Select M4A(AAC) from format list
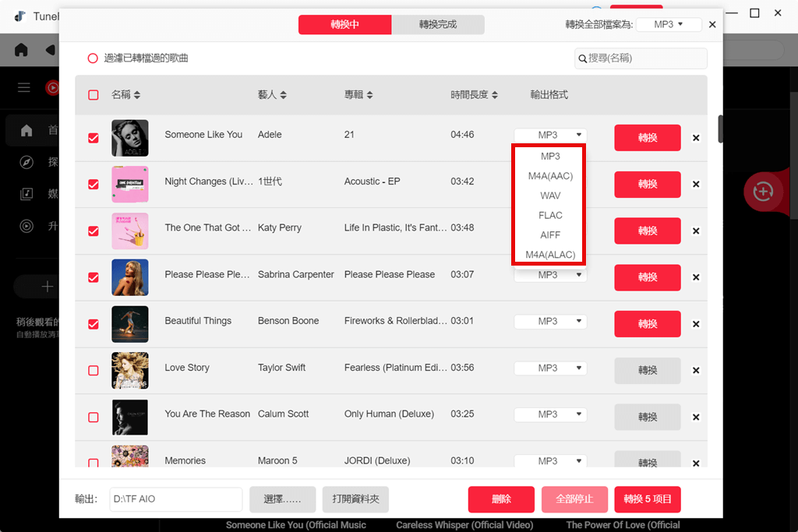 coord(550,176)
